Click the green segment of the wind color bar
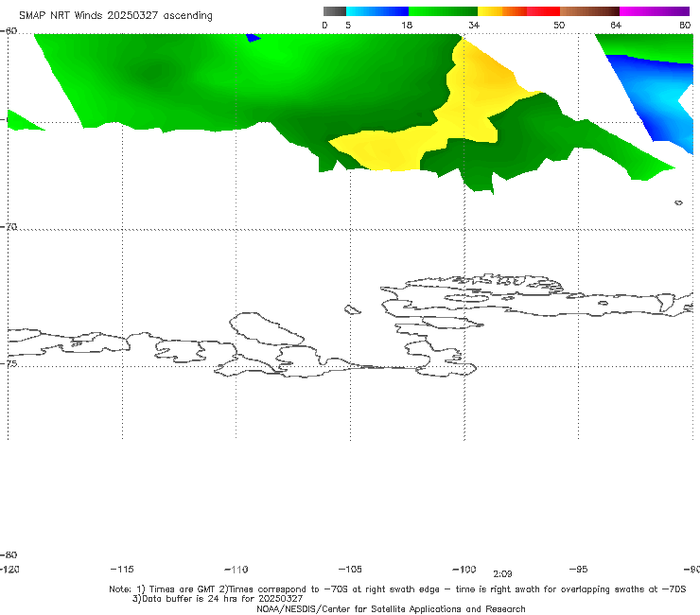 pyautogui.click(x=443, y=11)
